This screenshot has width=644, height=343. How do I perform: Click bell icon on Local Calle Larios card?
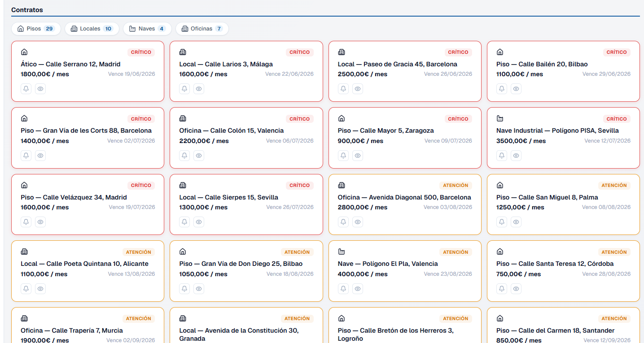pyautogui.click(x=184, y=89)
